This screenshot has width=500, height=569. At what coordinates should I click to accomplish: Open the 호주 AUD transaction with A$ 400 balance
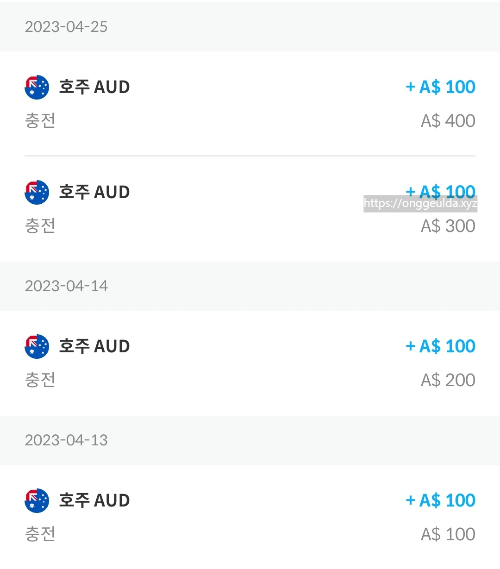tap(250, 103)
